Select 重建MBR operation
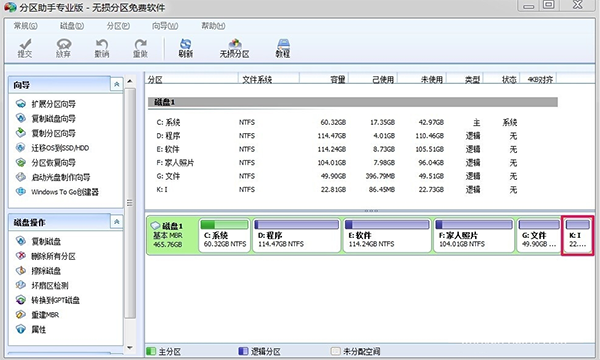Image resolution: width=600 pixels, height=360 pixels. [38, 315]
